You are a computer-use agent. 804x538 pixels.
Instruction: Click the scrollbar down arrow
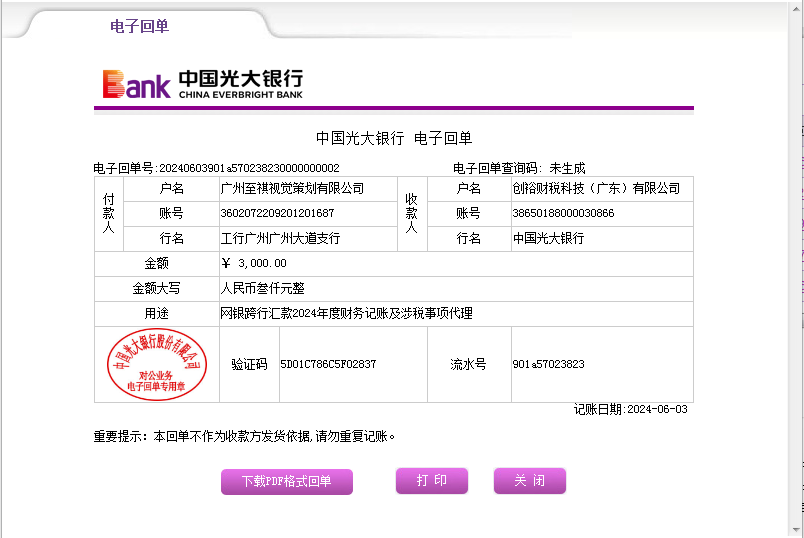[796, 529]
